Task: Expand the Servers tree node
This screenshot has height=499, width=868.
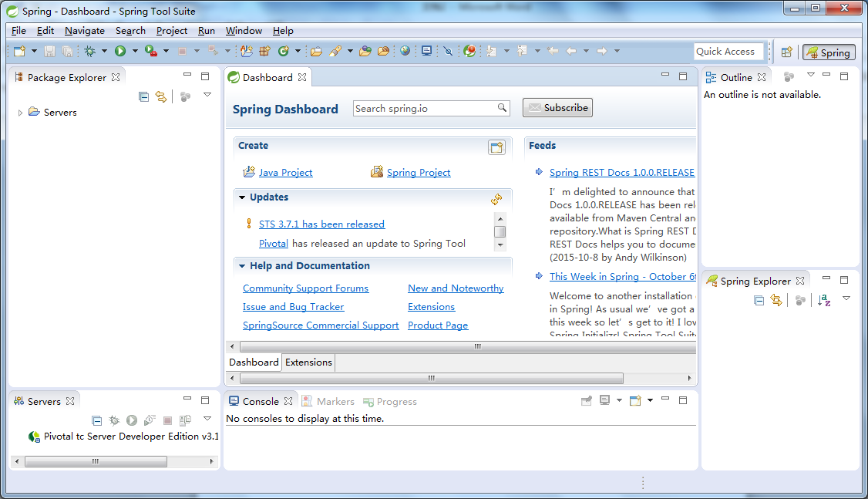Action: pyautogui.click(x=21, y=113)
